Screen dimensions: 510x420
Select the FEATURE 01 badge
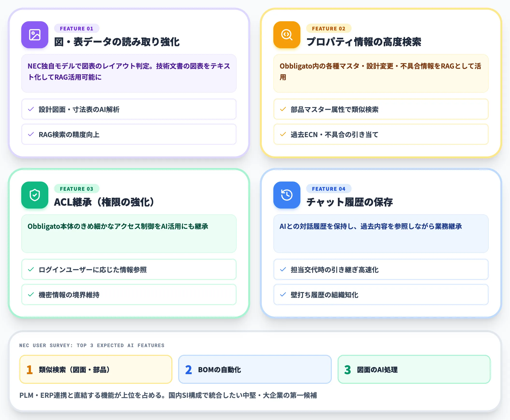[x=77, y=28]
